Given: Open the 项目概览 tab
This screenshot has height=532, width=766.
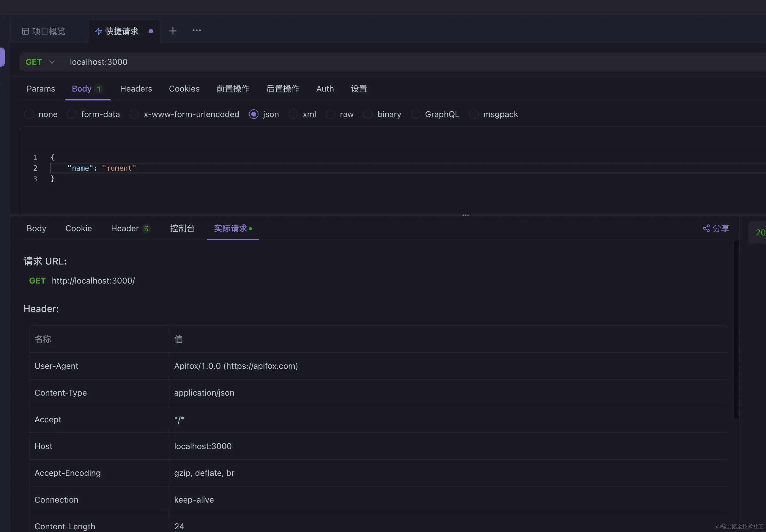Looking at the screenshot, I should coord(44,31).
